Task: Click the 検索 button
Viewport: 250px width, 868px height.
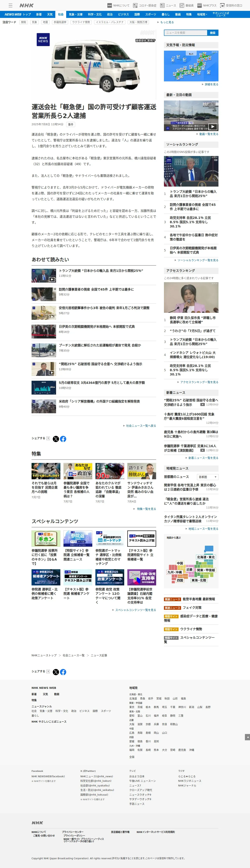Action: pyautogui.click(x=213, y=33)
